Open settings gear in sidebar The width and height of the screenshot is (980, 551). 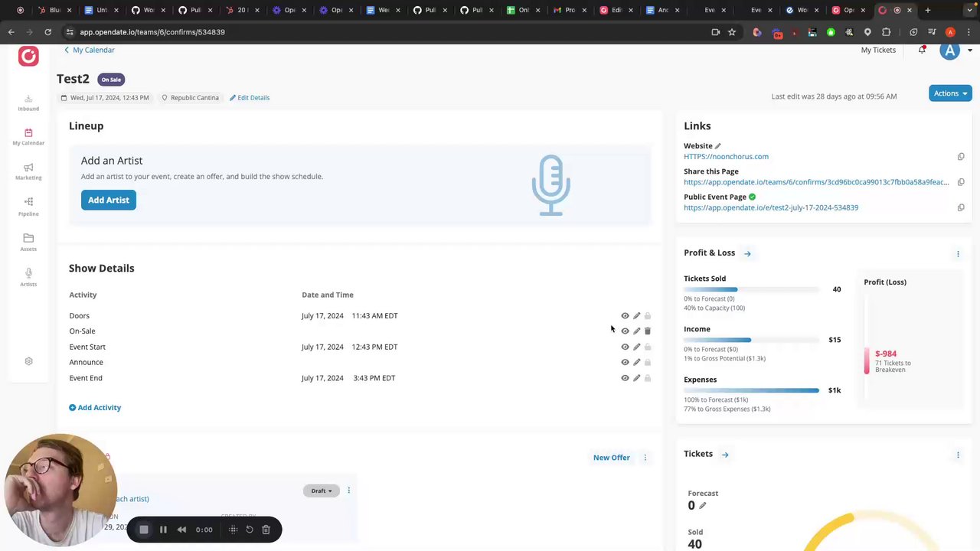pos(28,361)
